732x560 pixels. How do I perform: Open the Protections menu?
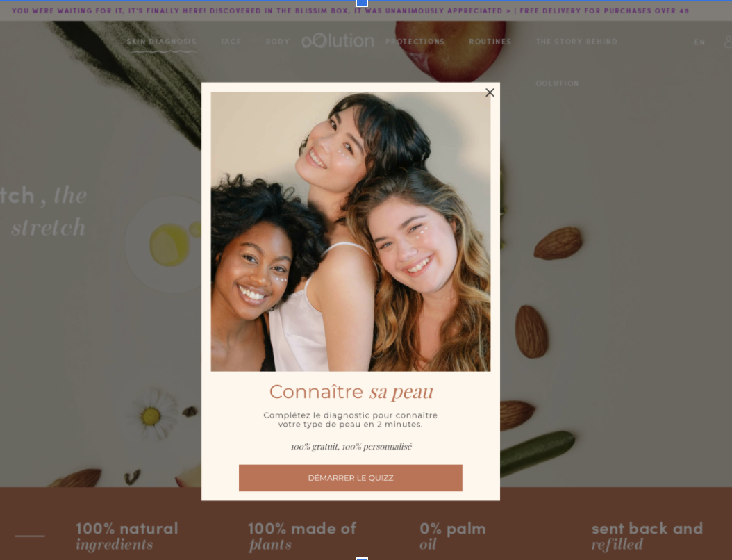(415, 42)
